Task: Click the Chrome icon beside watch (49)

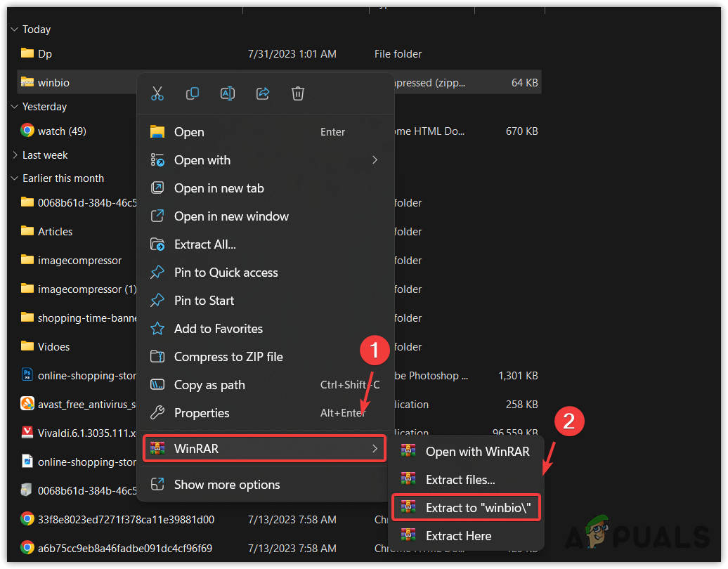Action: (27, 131)
